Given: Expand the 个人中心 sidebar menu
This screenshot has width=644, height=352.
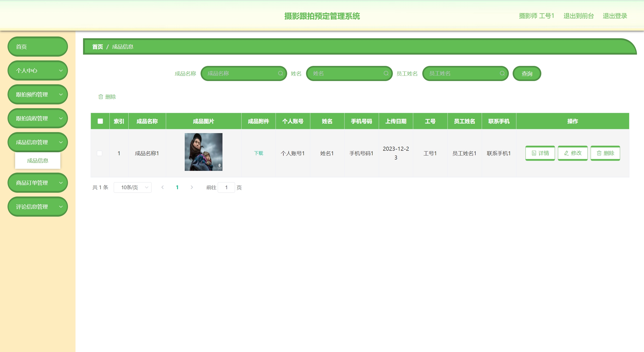Looking at the screenshot, I should pyautogui.click(x=38, y=70).
